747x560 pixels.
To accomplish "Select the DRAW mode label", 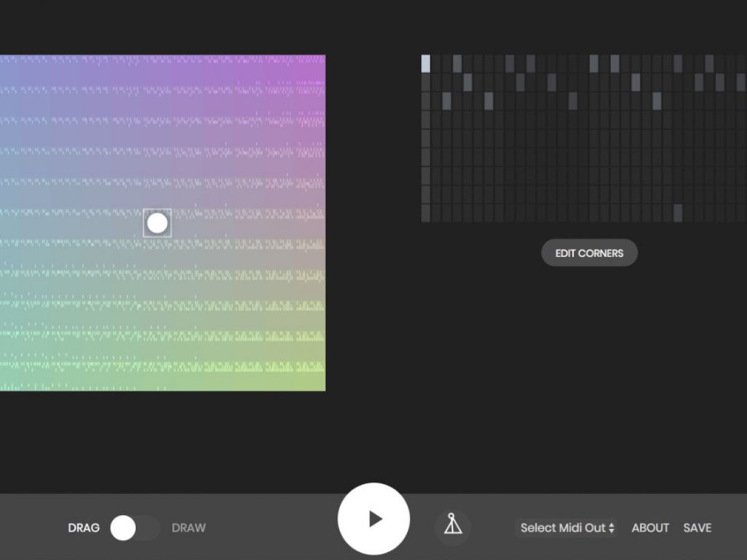I will click(189, 528).
